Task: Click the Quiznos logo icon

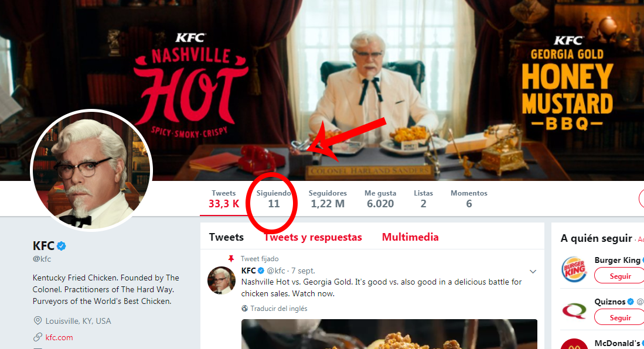Action: [x=574, y=310]
